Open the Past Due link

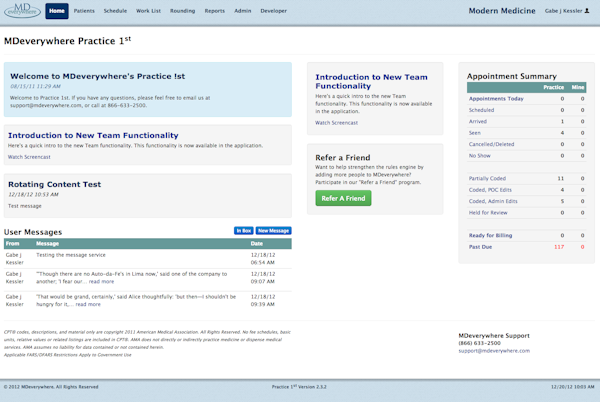[x=480, y=247]
